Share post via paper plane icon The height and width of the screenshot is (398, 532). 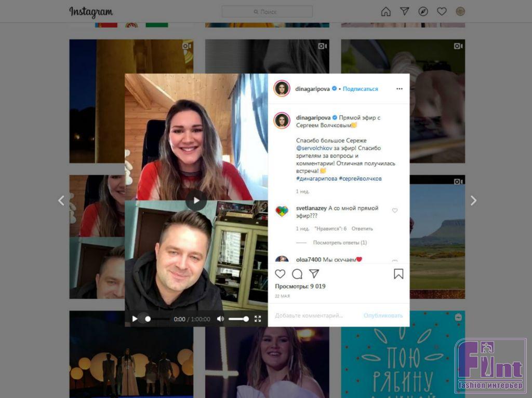coord(314,273)
